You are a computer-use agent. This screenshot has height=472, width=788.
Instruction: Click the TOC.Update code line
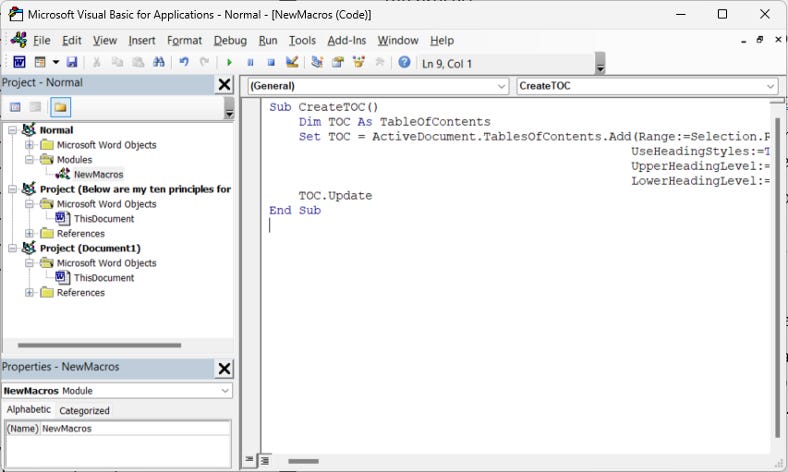coord(335,196)
